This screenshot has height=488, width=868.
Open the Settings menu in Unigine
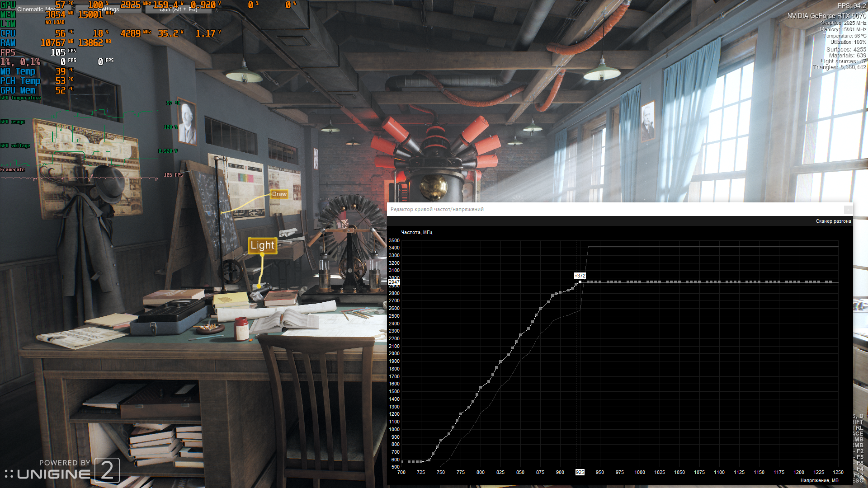coord(108,9)
